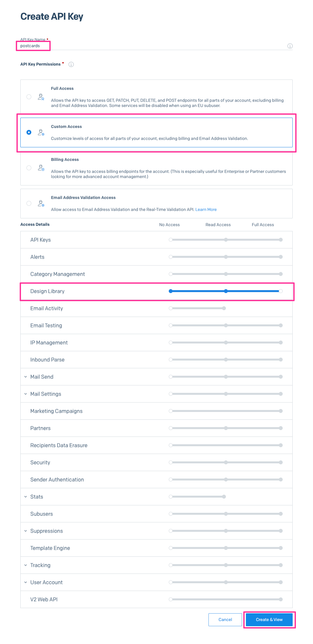This screenshot has width=313, height=644.
Task: Click the Billing Access user-dollar icon
Action: [x=41, y=168]
